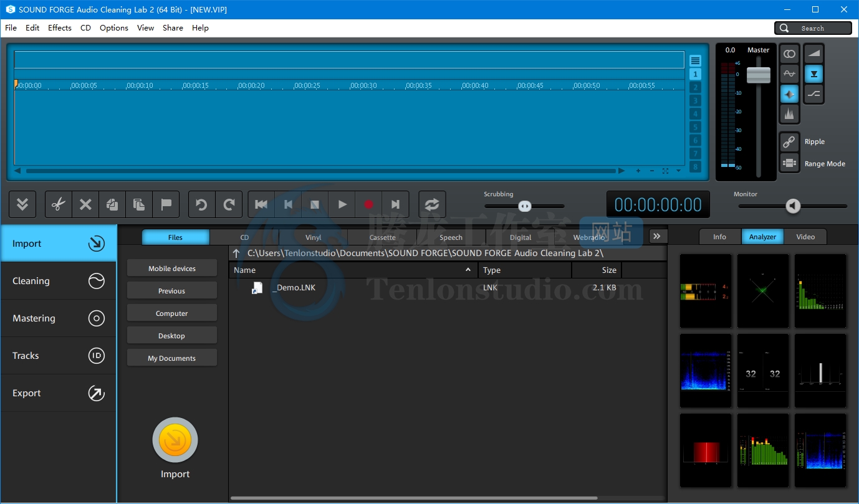
Task: Toggle track 2 button
Action: pos(695,87)
